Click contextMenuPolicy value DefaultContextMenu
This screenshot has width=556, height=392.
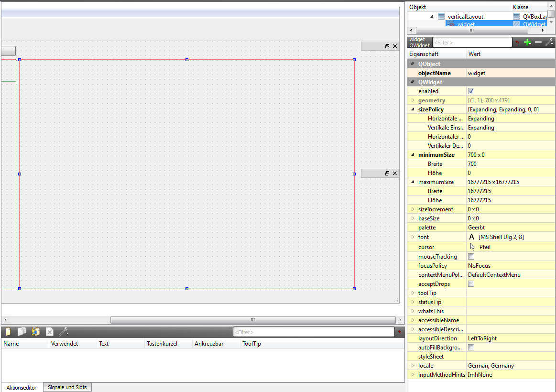[510, 275]
